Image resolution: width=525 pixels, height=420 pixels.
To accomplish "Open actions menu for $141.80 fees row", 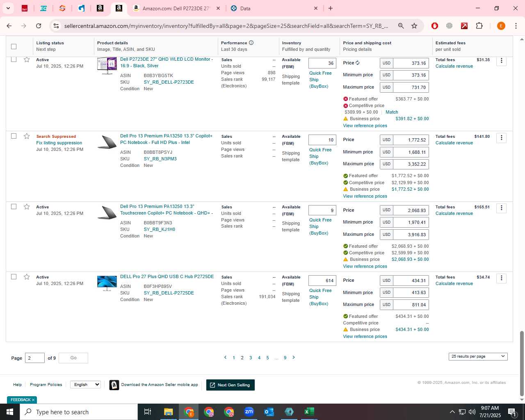I will (501, 138).
